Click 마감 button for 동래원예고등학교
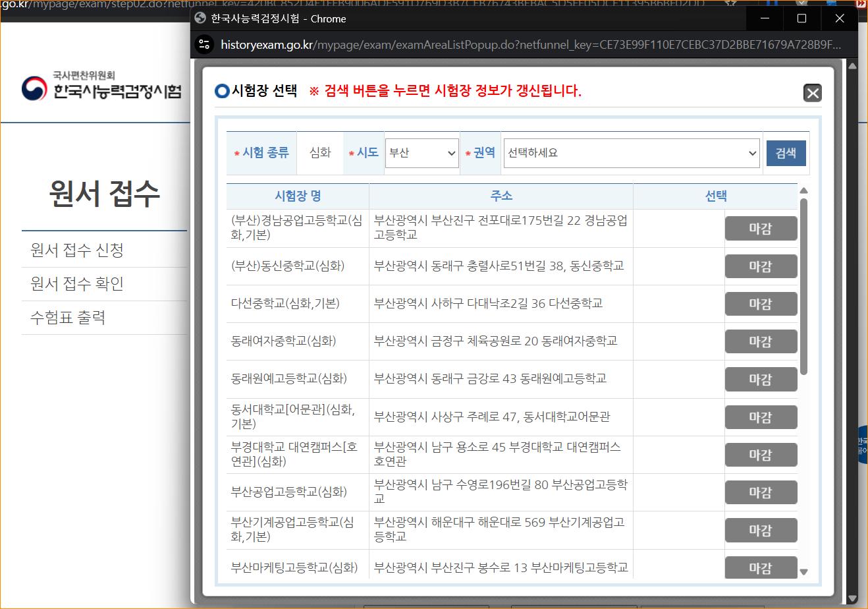Image resolution: width=868 pixels, height=609 pixels. pyautogui.click(x=761, y=379)
